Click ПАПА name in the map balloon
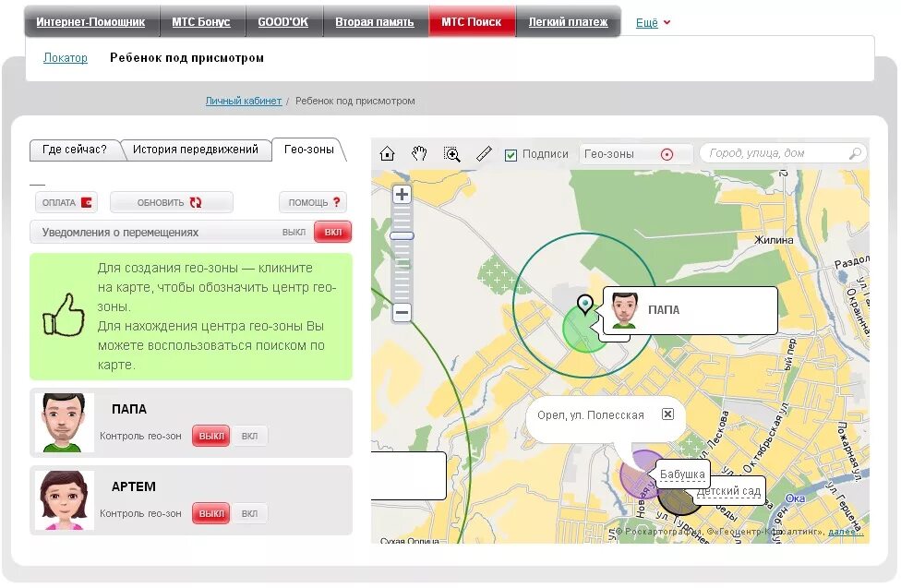Viewport: 901px width, 588px height. coord(664,310)
